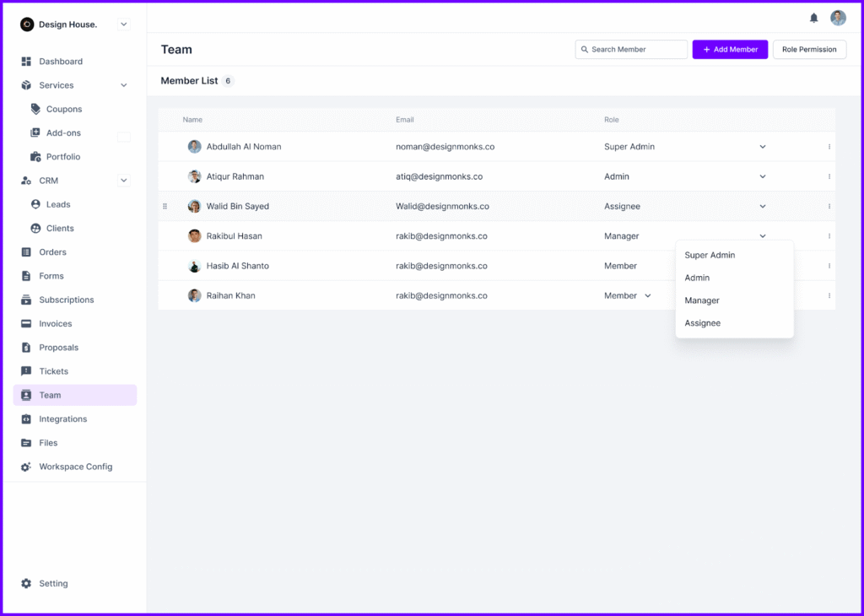
Task: Open Rakibul Hasan's role dropdown
Action: [x=762, y=235]
